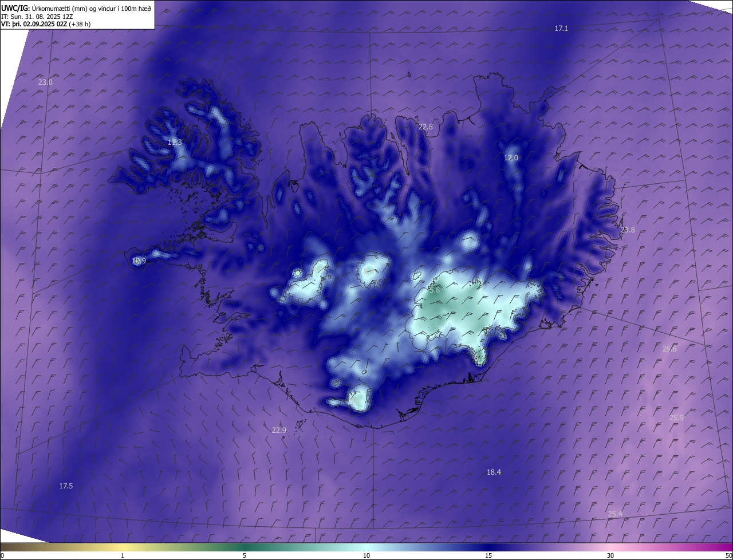Click the 22.8 value label
Viewport: 733px width, 560px height.
pos(425,127)
